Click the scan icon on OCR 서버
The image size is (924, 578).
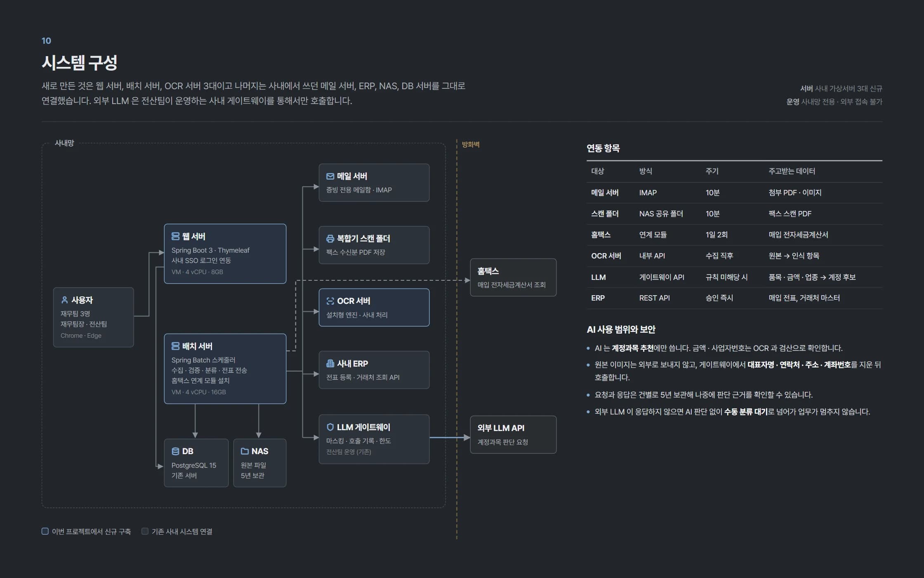[330, 301]
